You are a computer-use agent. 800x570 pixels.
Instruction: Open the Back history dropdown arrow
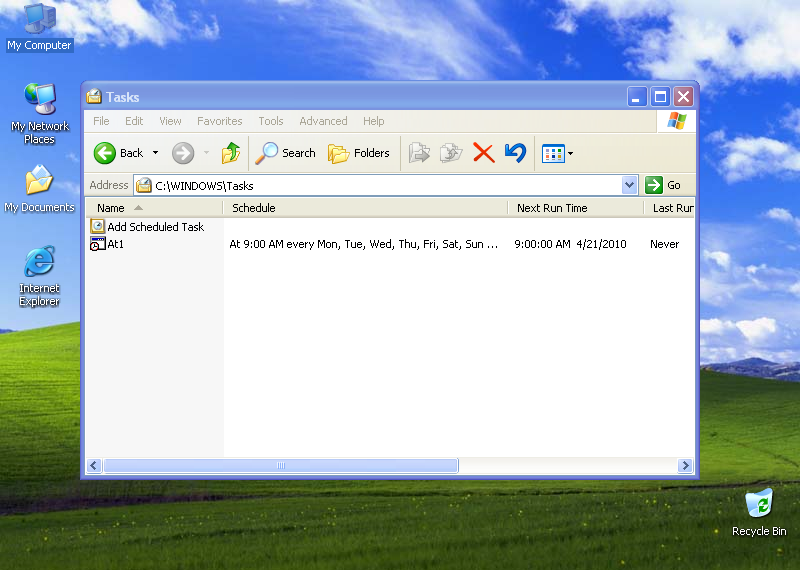point(155,153)
